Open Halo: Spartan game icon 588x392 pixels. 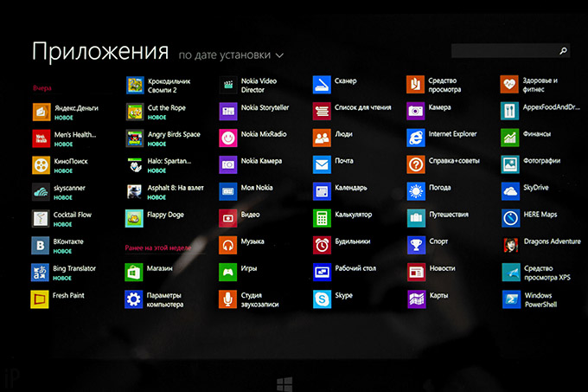[135, 165]
